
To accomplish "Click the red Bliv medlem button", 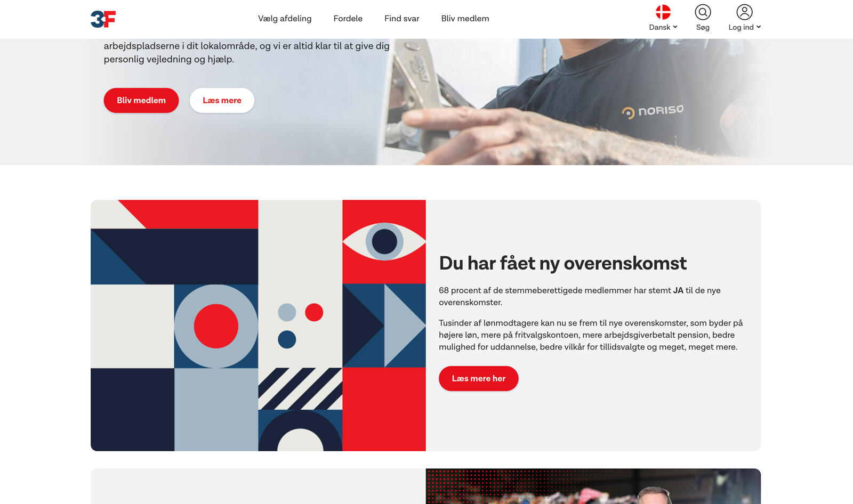I will (x=141, y=100).
